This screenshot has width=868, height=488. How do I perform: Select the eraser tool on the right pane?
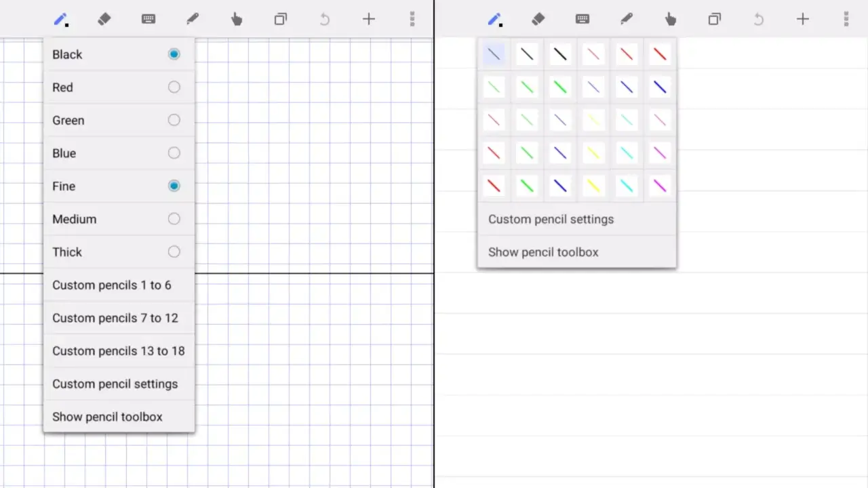pyautogui.click(x=538, y=19)
